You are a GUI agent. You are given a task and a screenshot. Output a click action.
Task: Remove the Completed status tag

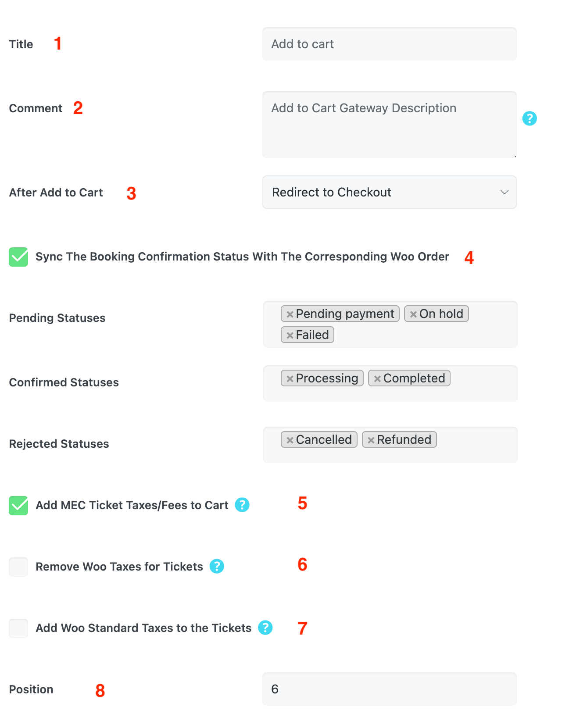pos(377,378)
